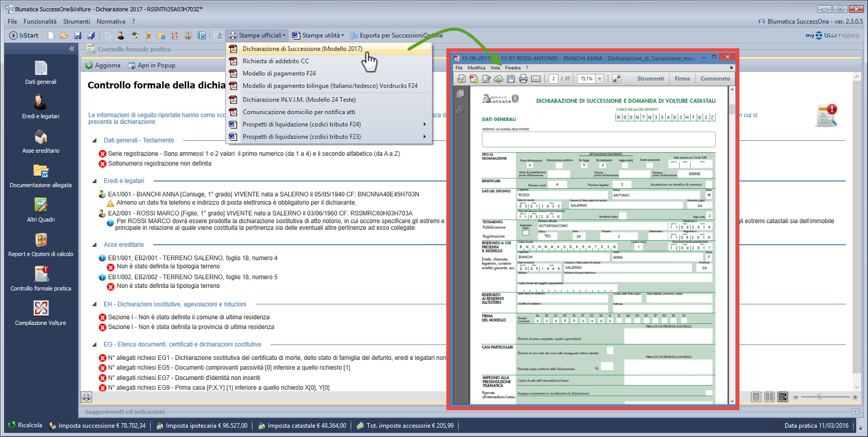Click the zoom in plus button
868x437 pixels.
click(855, 397)
